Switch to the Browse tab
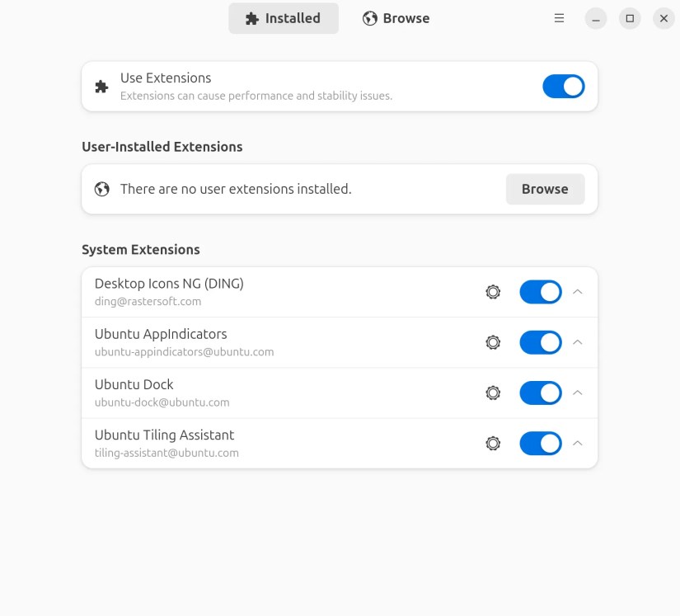Image resolution: width=680 pixels, height=616 pixels. coord(396,18)
